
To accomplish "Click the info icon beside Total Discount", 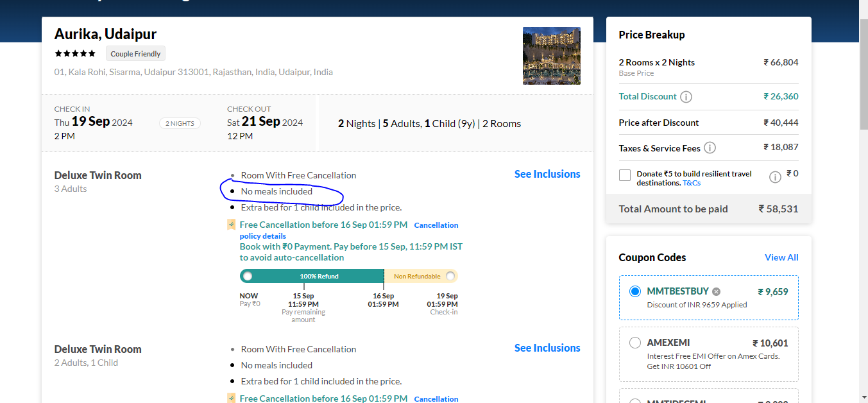I will (686, 97).
